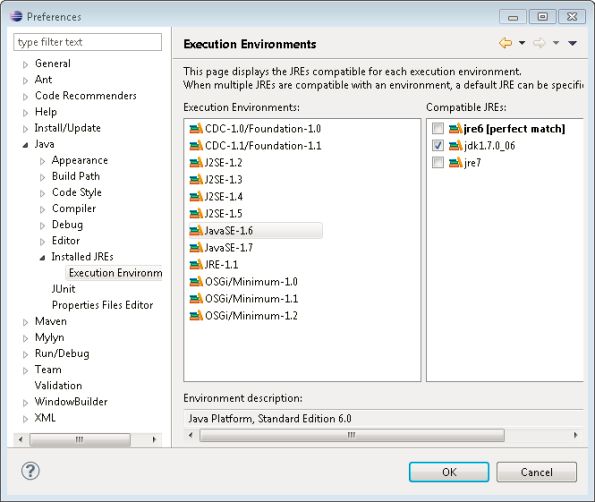Open the JUnit preferences page

click(63, 289)
